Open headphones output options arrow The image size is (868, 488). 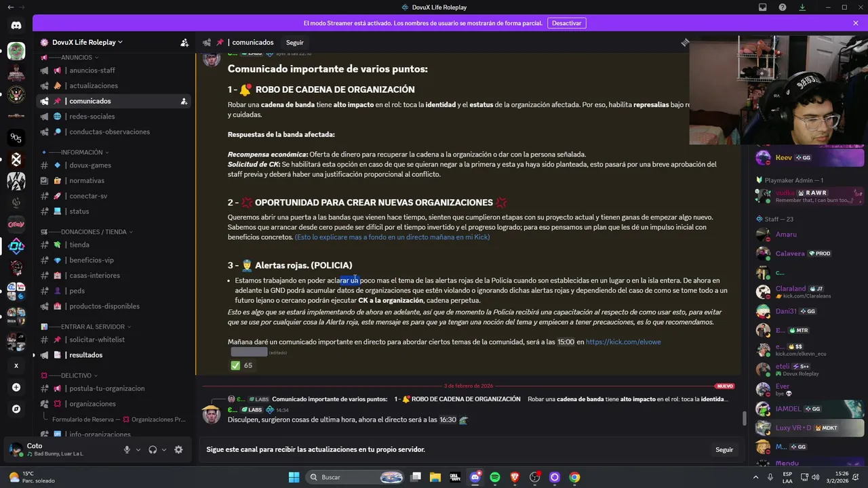coord(164,449)
